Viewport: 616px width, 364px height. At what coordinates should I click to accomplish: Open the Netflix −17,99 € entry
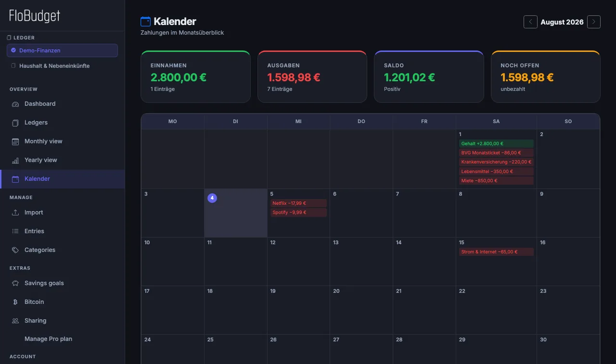(x=298, y=203)
